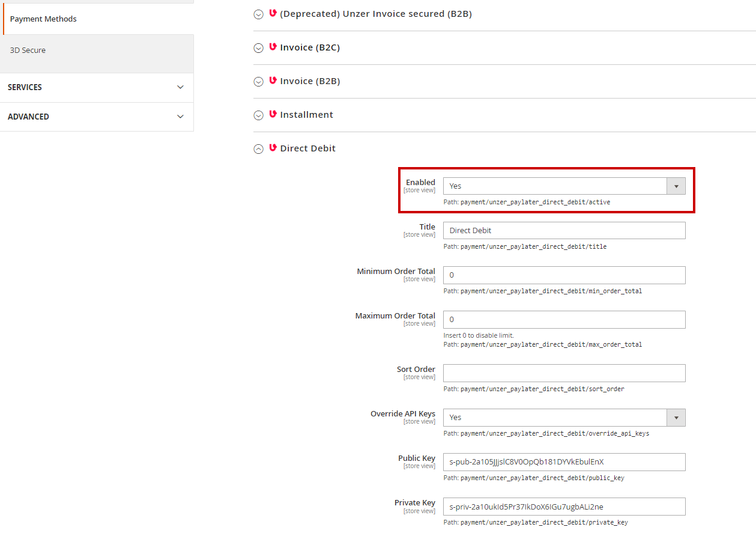The image size is (756, 539).
Task: Open the Enabled dropdown
Action: click(x=564, y=186)
